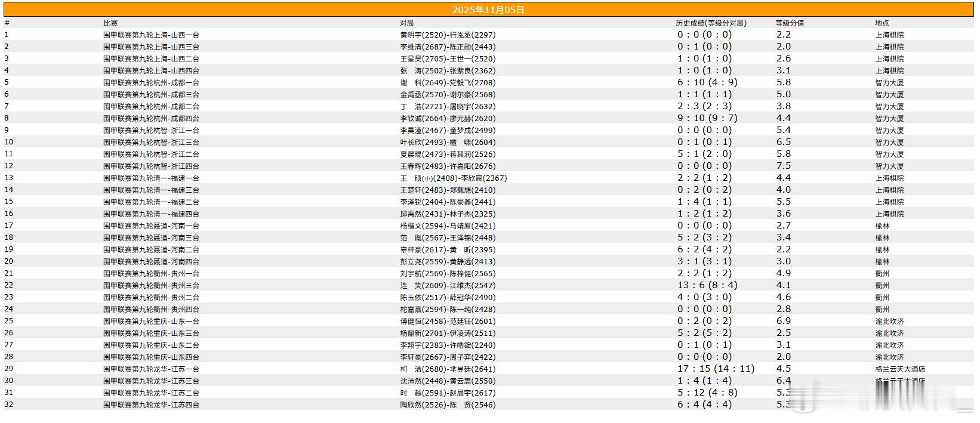Image resolution: width=980 pixels, height=423 pixels.
Task: Click the 地点 column header
Action: pyautogui.click(x=882, y=23)
